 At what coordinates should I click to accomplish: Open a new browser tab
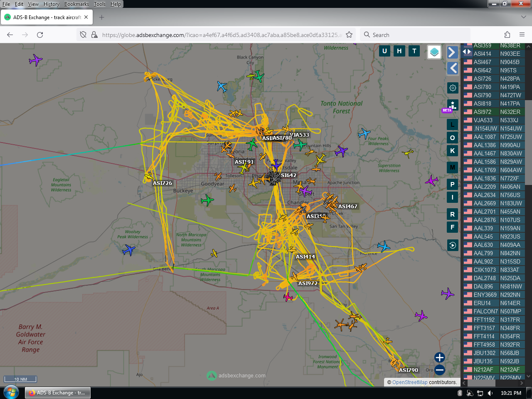coord(102,17)
